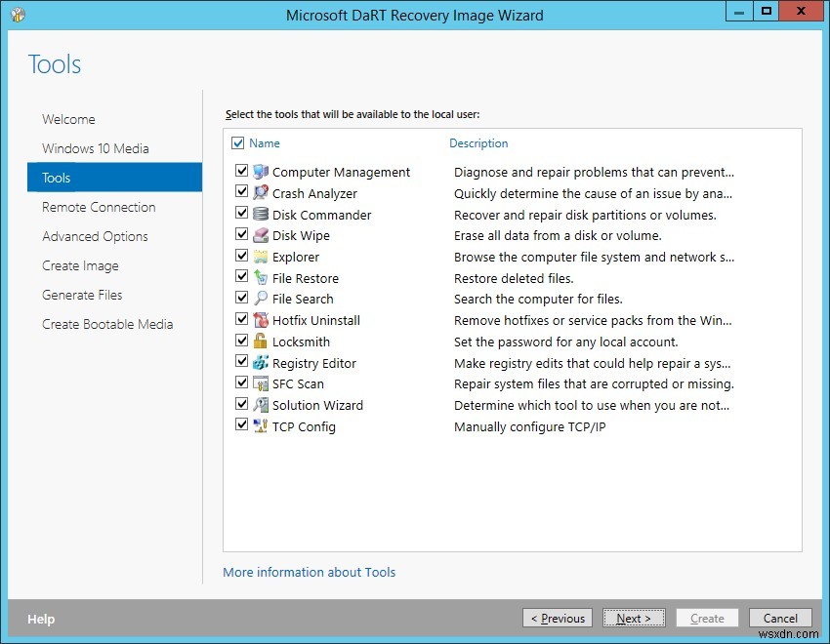Maximize the DaRT wizard window

[x=766, y=11]
